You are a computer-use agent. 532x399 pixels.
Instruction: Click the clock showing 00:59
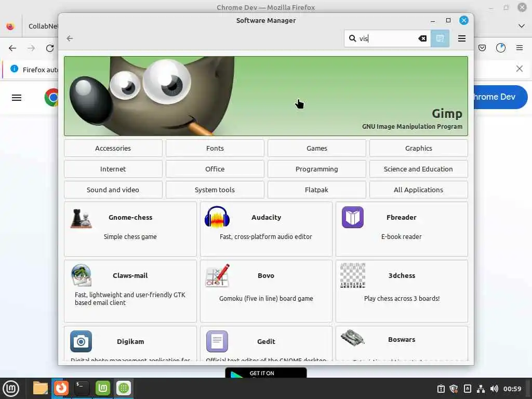coord(512,389)
